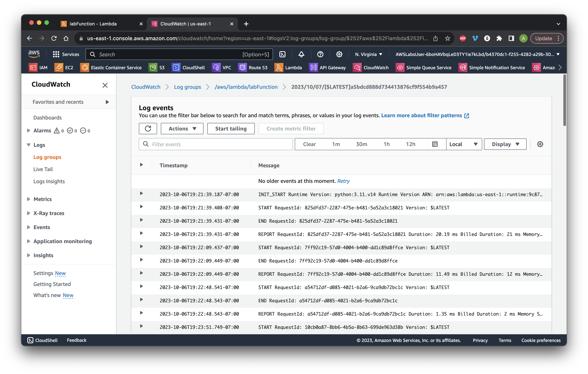Expand the X-Ray traces section

(29, 213)
